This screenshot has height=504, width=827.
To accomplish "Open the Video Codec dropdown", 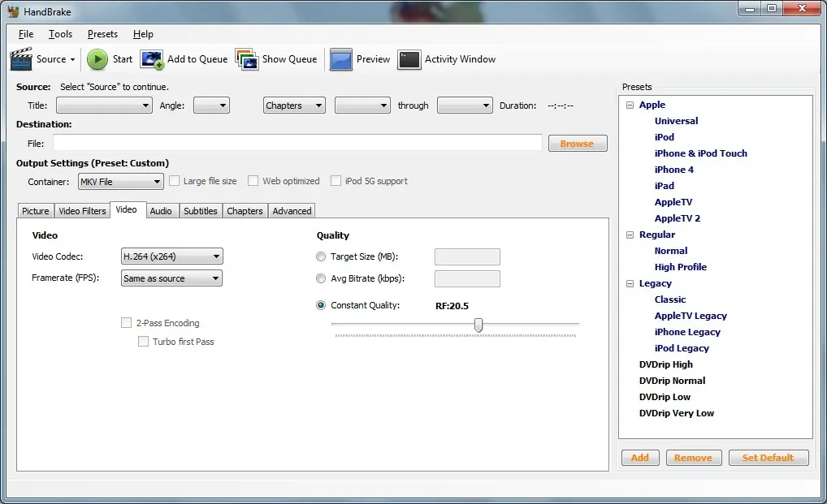I will pos(171,256).
